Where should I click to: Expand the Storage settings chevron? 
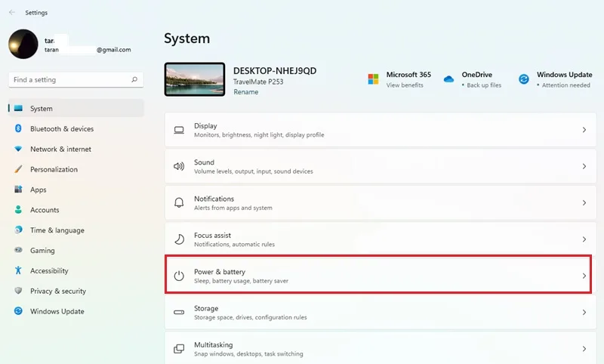point(584,313)
